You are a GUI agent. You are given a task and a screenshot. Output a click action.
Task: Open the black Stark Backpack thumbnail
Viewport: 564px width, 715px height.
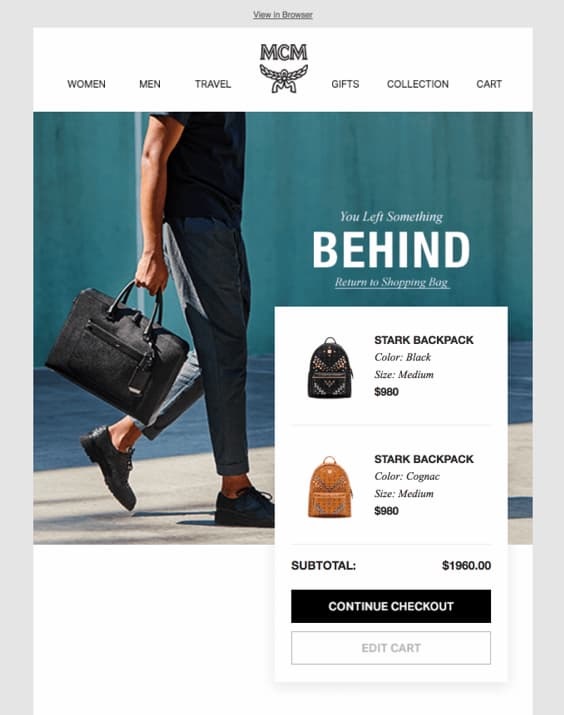click(x=330, y=368)
